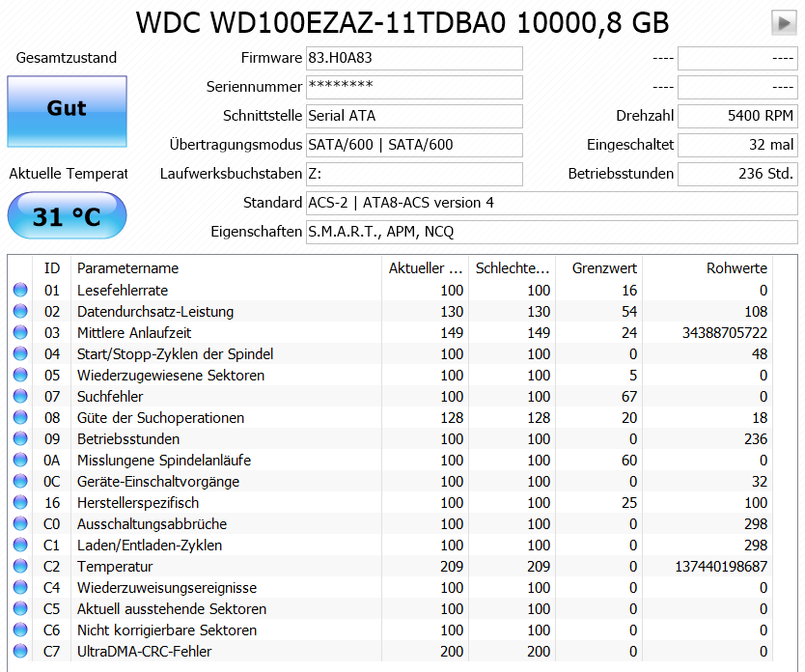Image resolution: width=805 pixels, height=672 pixels.
Task: Click status icon for Güte der Suchoperationen
Action: pos(20,417)
